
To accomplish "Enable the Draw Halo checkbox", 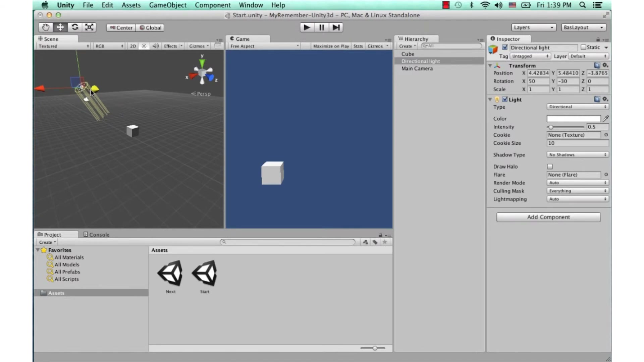I will coord(550,167).
